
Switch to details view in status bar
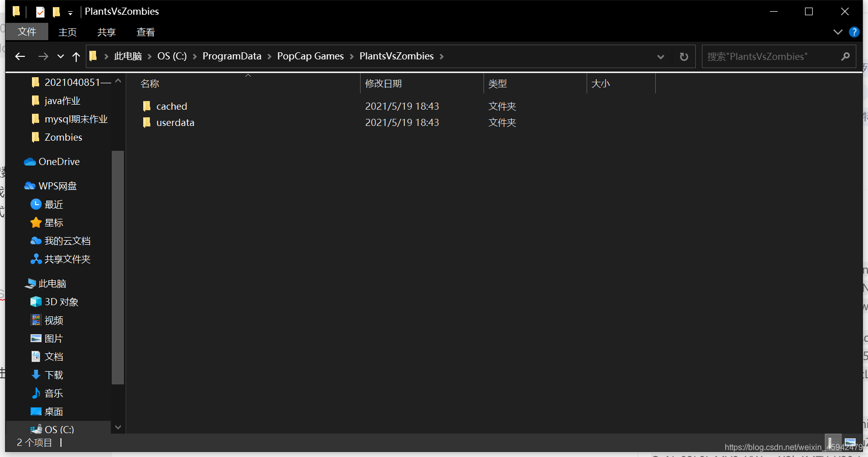(x=833, y=442)
